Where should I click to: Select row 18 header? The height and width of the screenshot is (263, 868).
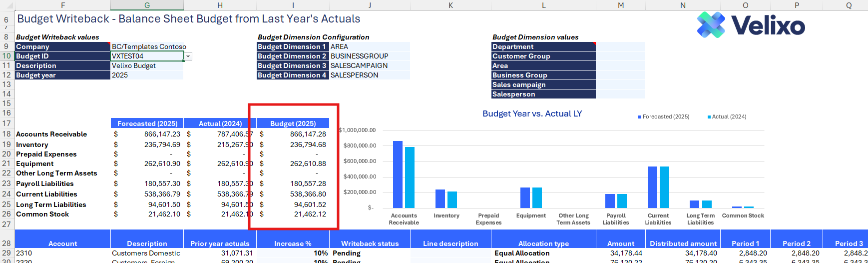click(6, 134)
